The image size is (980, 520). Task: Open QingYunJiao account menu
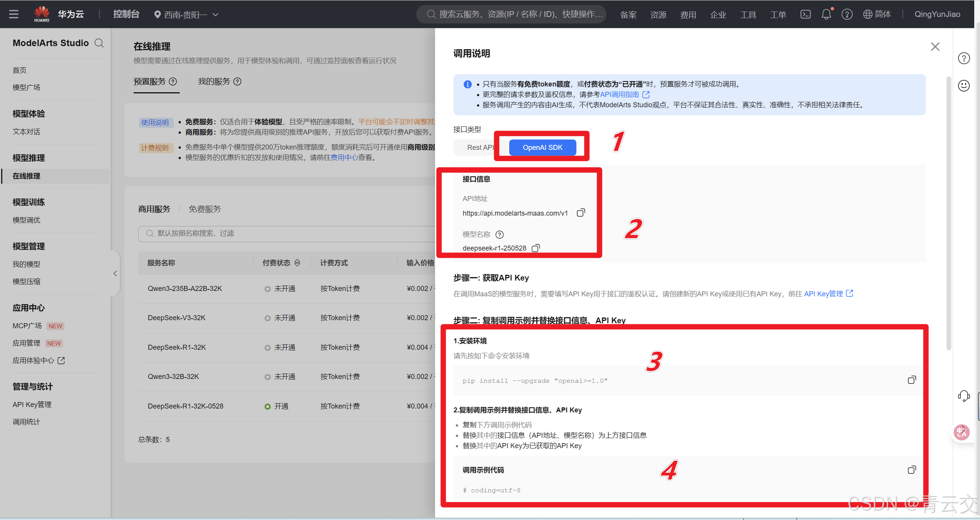937,14
